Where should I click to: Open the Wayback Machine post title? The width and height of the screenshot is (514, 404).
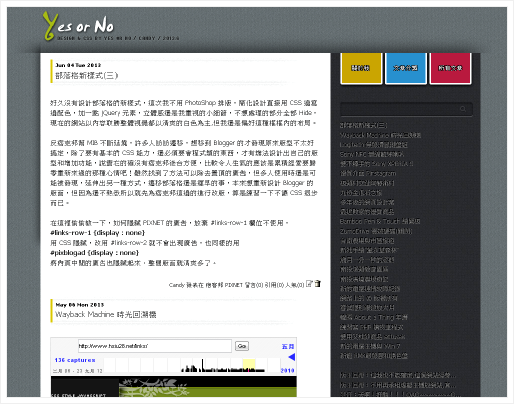coord(106,314)
